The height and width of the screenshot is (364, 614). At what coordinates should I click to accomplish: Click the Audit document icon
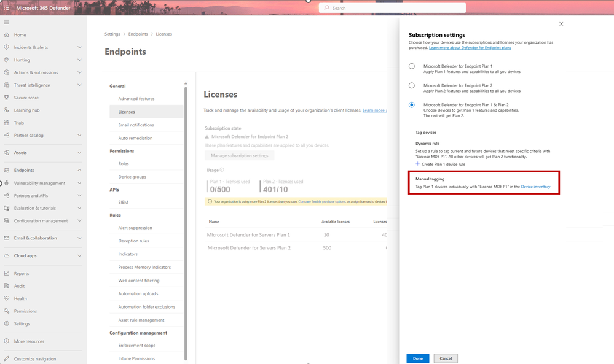[7, 286]
